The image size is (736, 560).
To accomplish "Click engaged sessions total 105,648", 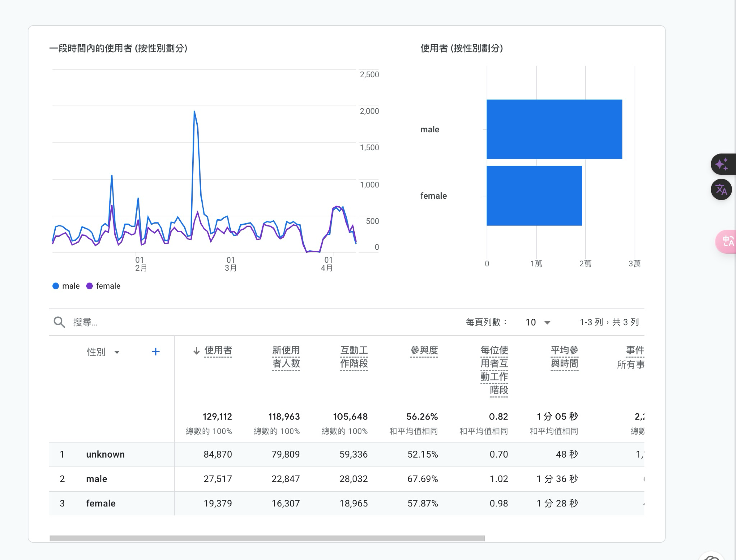I will tap(350, 417).
